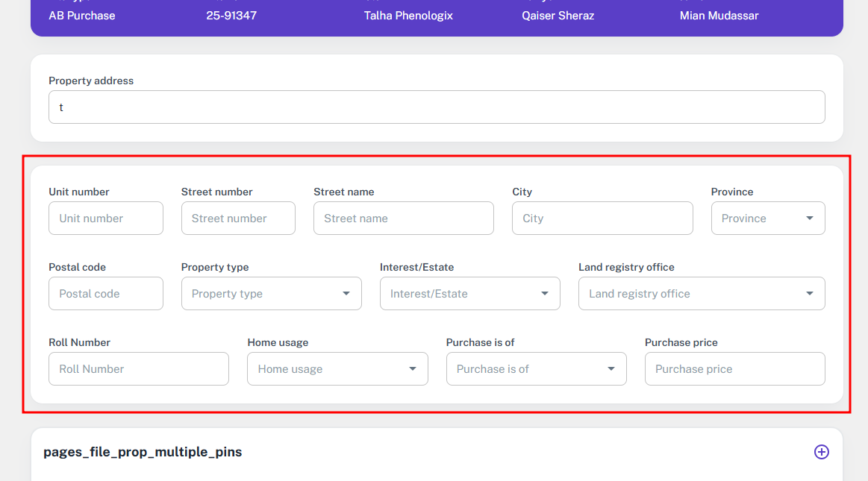
Task: Focus the Postal code field
Action: [x=105, y=294]
